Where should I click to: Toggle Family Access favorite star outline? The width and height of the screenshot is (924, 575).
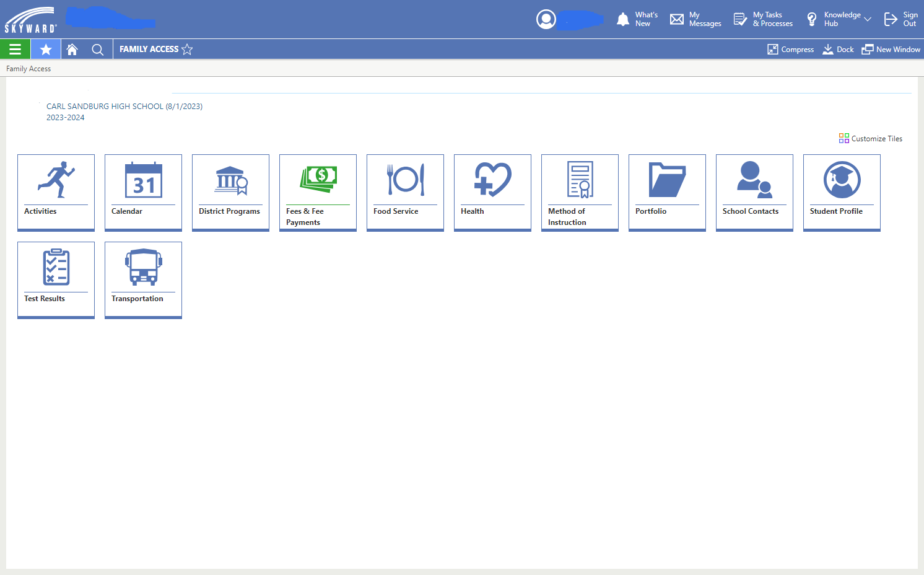click(x=187, y=49)
